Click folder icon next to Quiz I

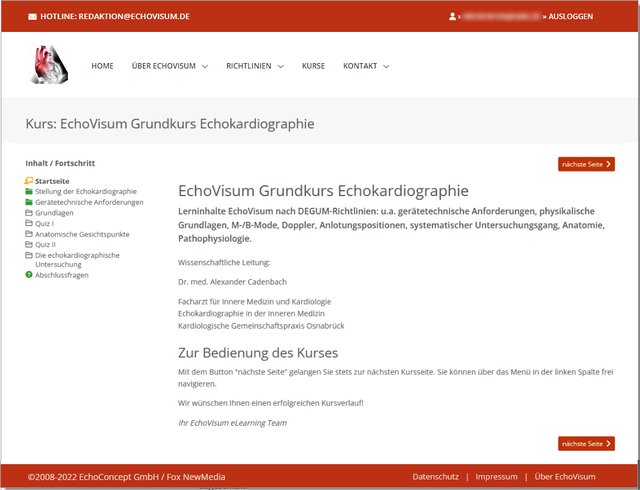(29, 223)
